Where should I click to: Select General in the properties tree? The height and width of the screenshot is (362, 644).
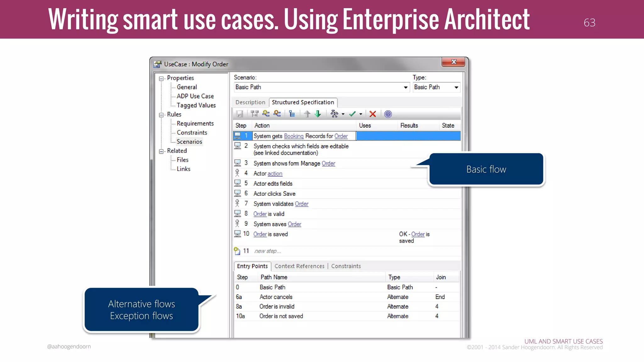(x=187, y=87)
